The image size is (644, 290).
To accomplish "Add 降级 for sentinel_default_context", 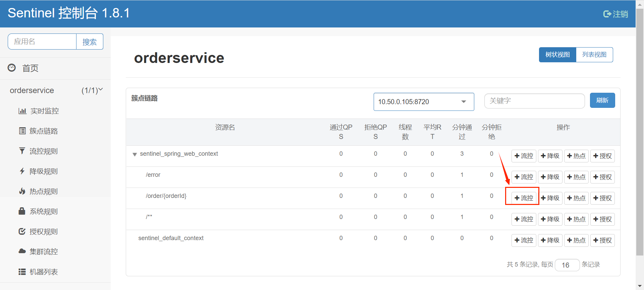I will (x=550, y=240).
